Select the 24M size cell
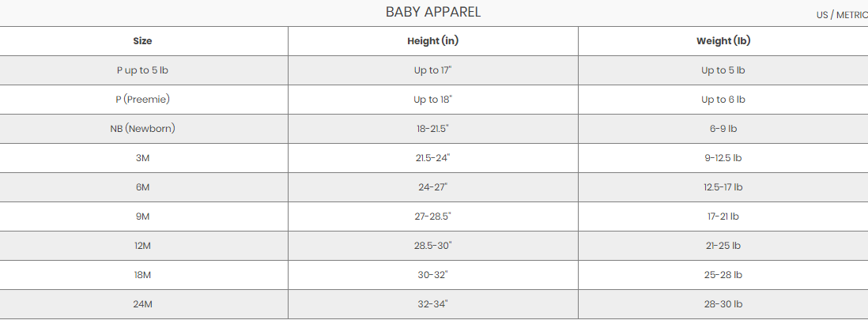Viewport: 868px width, 320px height. click(143, 304)
